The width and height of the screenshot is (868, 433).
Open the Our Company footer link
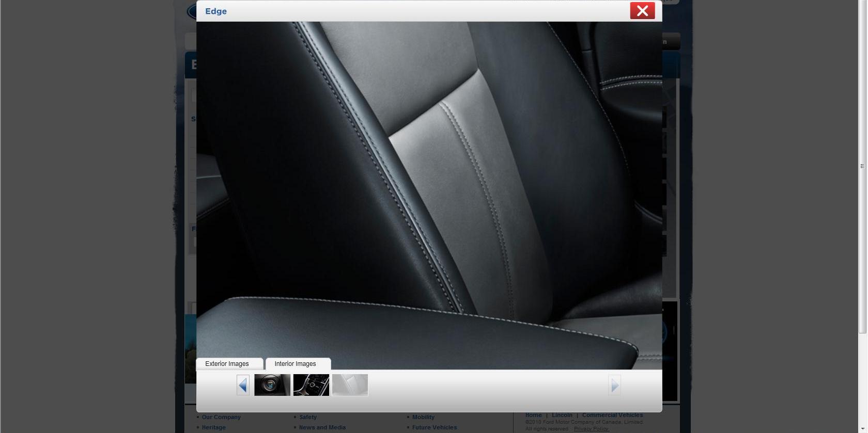pos(221,417)
